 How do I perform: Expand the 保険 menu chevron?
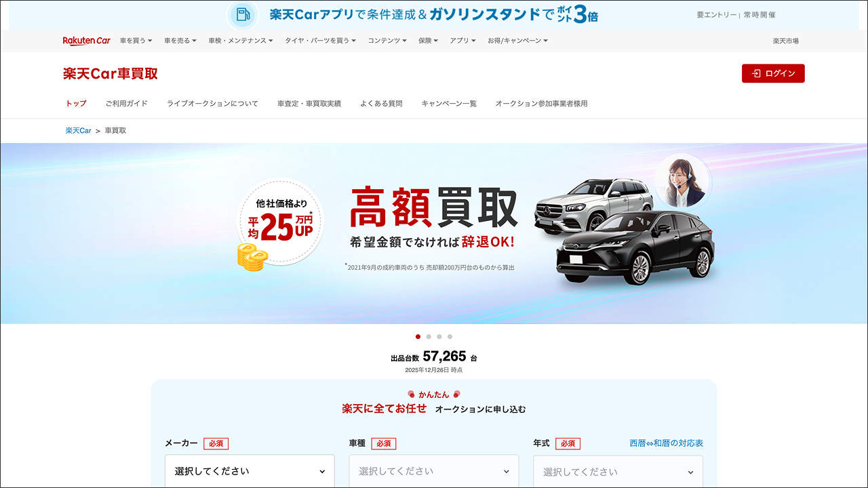click(x=436, y=40)
